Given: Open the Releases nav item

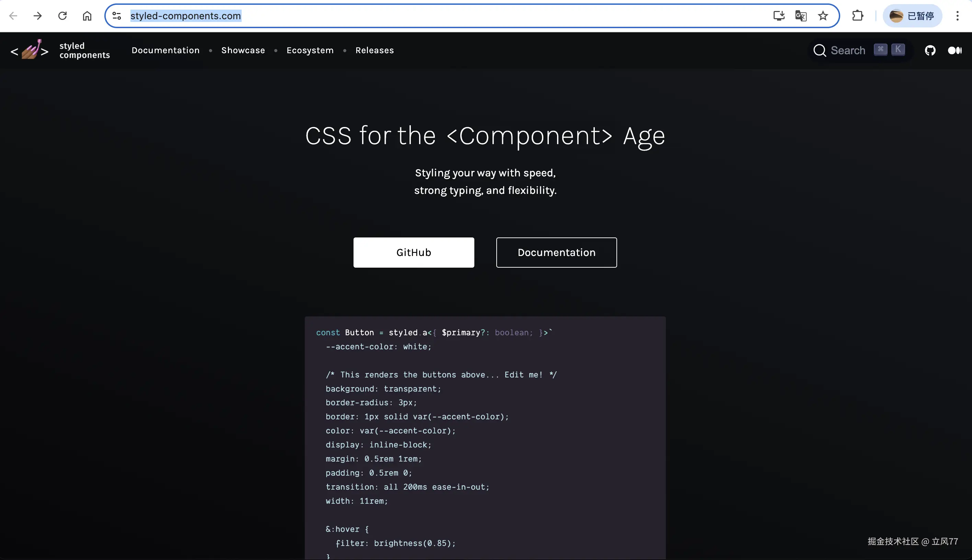Looking at the screenshot, I should (375, 50).
